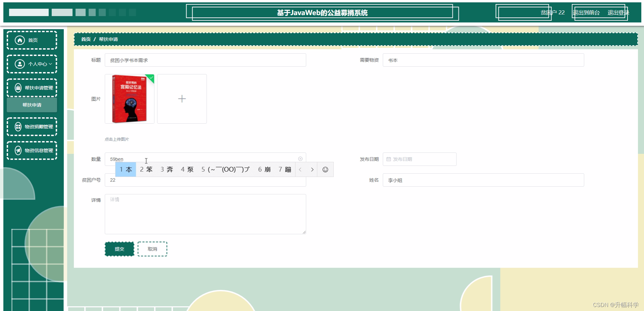The width and height of the screenshot is (644, 311).
Task: Open the calendar icon in 发布日期 field
Action: tap(389, 159)
